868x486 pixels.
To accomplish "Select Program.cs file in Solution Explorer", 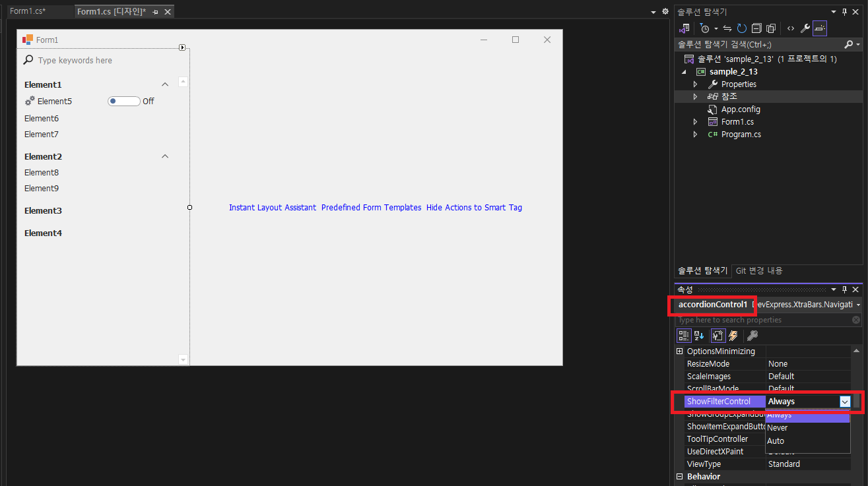I will click(x=741, y=135).
